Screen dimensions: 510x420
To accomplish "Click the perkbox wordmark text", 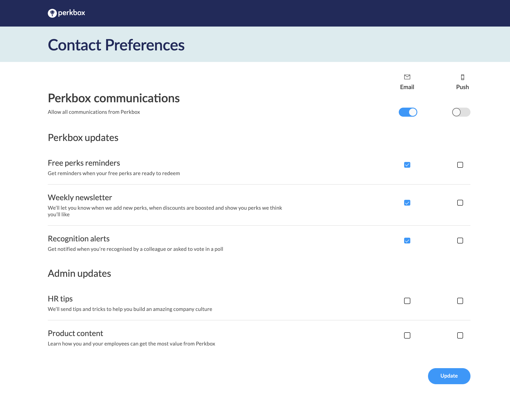I will [71, 13].
